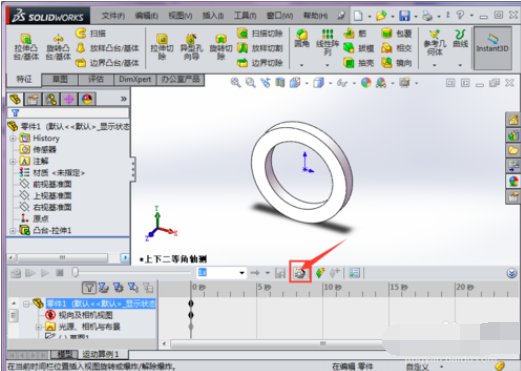The height and width of the screenshot is (371, 521).
Task: Click the Previous View icon
Action: tap(265, 82)
